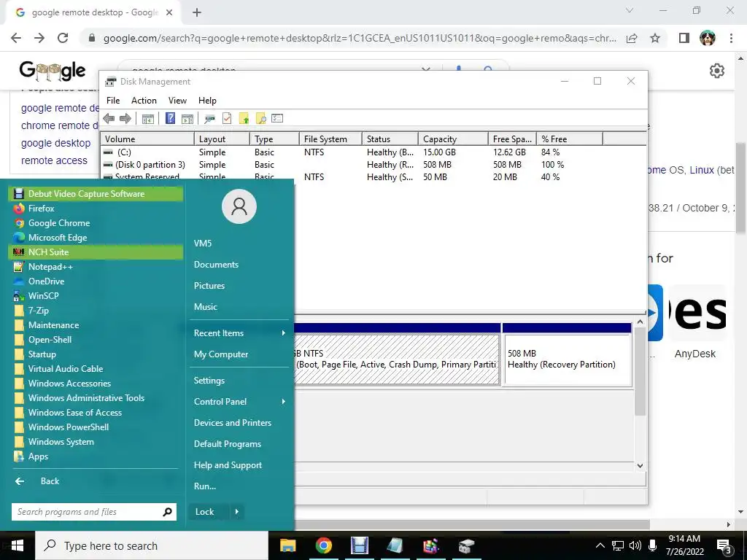Image resolution: width=747 pixels, height=560 pixels.
Task: Click the taskbar 'Type here to search' box
Action: pyautogui.click(x=152, y=545)
